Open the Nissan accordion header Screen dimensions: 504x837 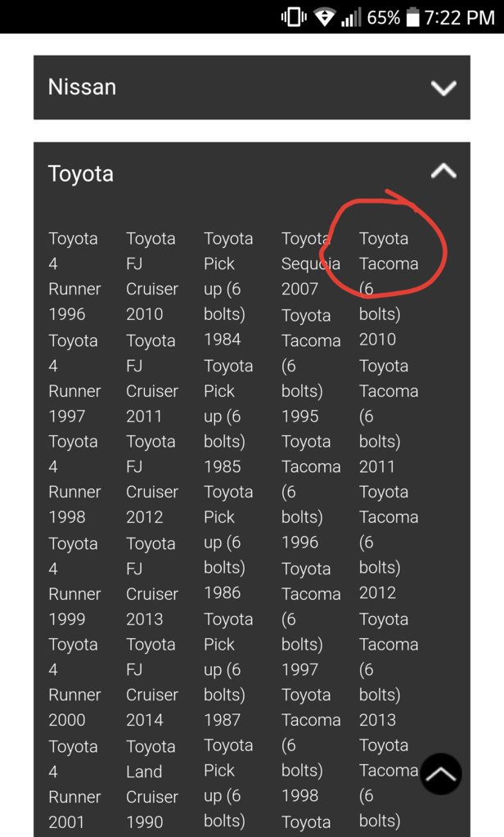252,88
